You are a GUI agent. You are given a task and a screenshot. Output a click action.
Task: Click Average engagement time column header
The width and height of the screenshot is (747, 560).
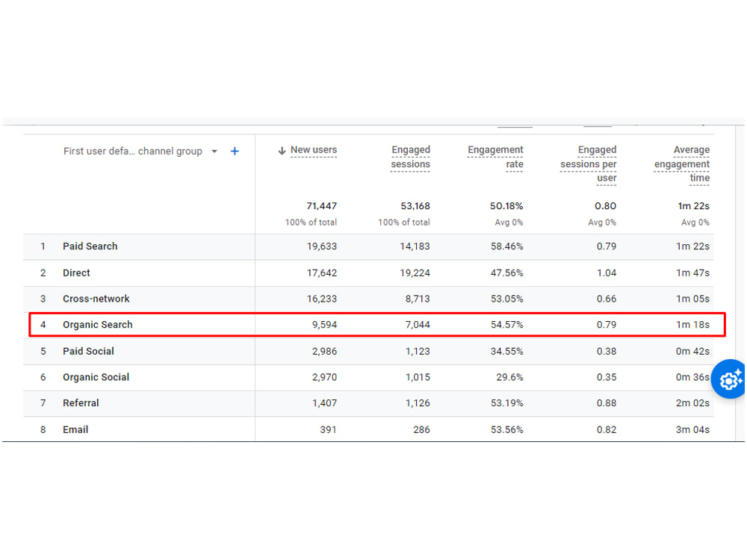coord(682,164)
